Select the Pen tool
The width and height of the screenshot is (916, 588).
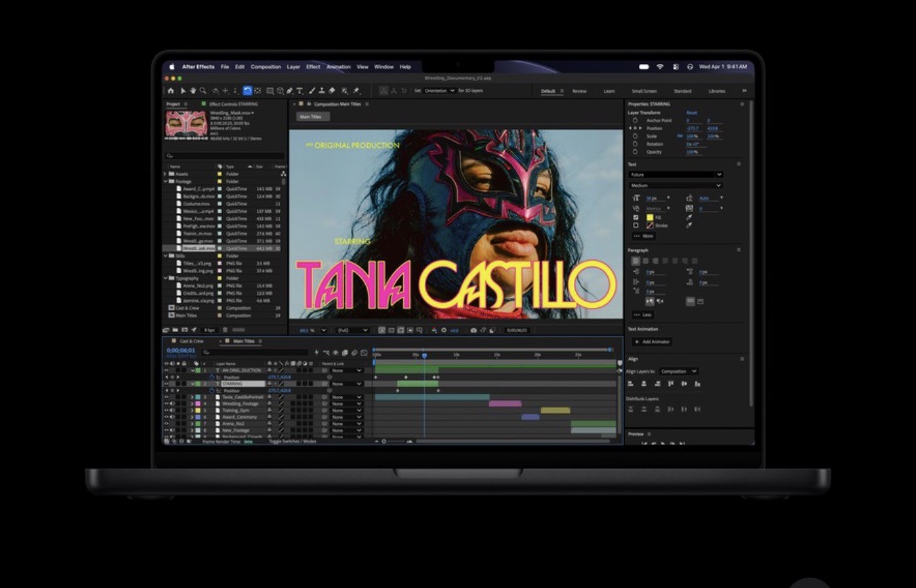click(289, 91)
